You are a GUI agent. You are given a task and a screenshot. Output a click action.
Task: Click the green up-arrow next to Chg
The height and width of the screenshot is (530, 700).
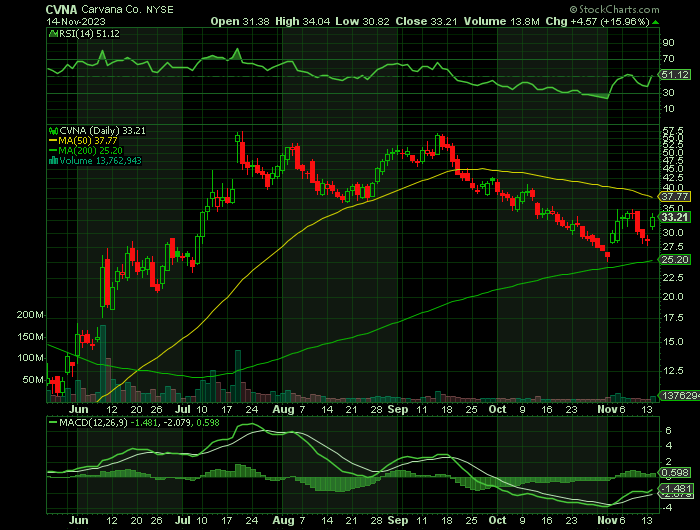point(655,22)
